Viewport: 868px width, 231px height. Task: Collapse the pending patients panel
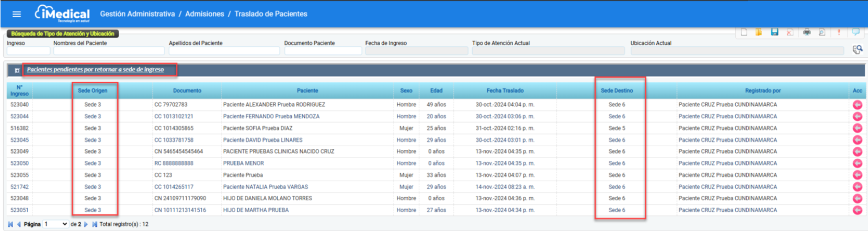[x=17, y=70]
